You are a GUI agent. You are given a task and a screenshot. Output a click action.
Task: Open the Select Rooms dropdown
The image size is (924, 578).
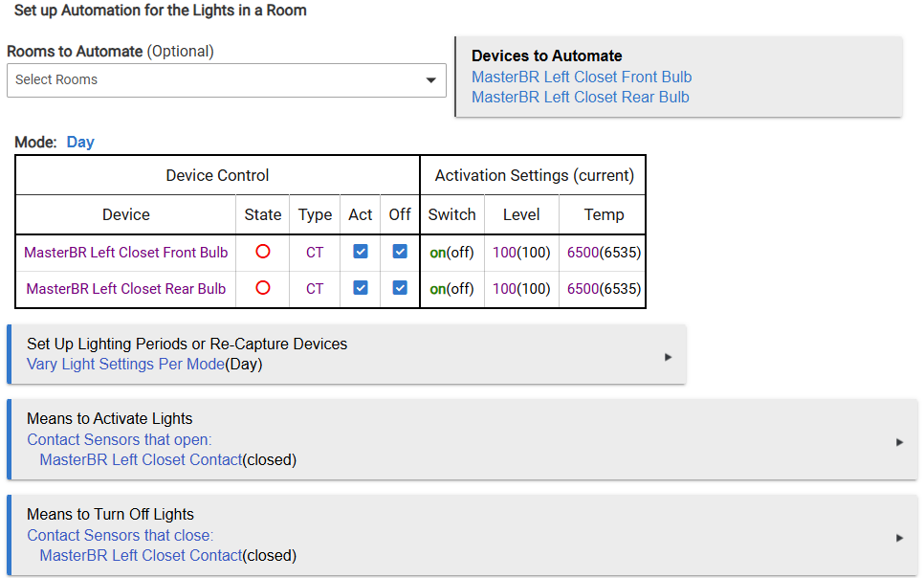click(x=226, y=80)
